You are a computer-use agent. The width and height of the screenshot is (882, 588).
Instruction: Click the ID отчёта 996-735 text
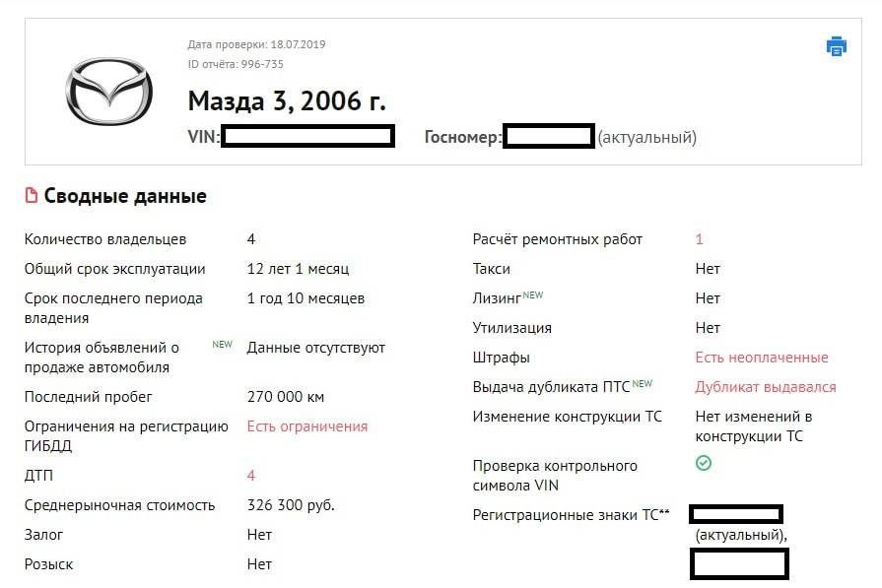[x=236, y=64]
